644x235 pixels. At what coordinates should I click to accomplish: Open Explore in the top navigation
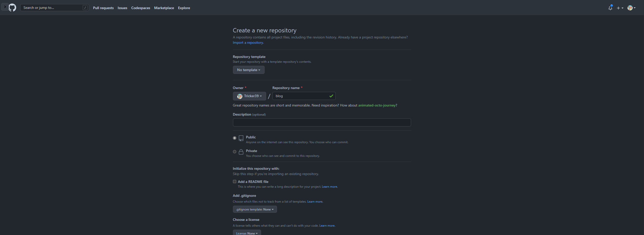coord(184,8)
